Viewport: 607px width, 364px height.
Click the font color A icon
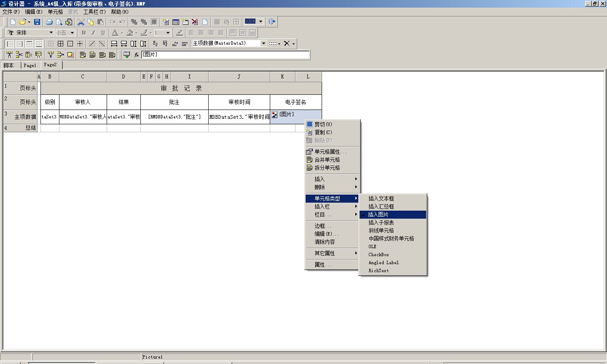pyautogui.click(x=115, y=33)
